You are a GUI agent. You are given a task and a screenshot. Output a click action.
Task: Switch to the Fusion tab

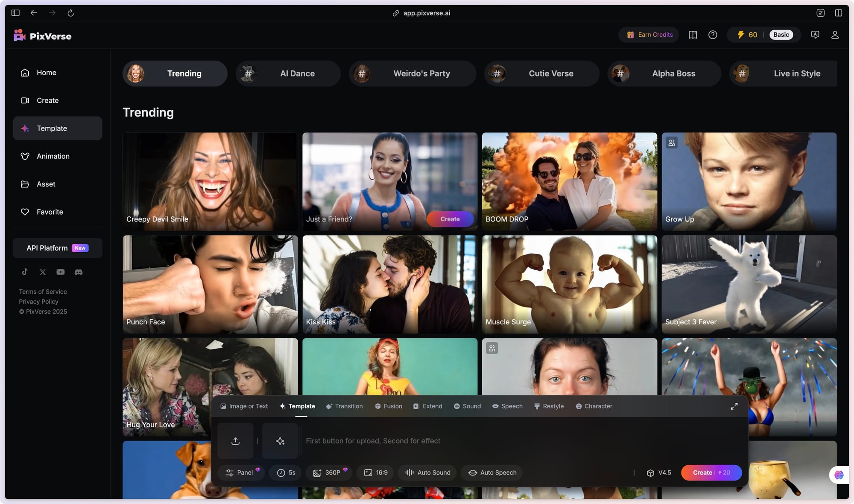point(388,406)
